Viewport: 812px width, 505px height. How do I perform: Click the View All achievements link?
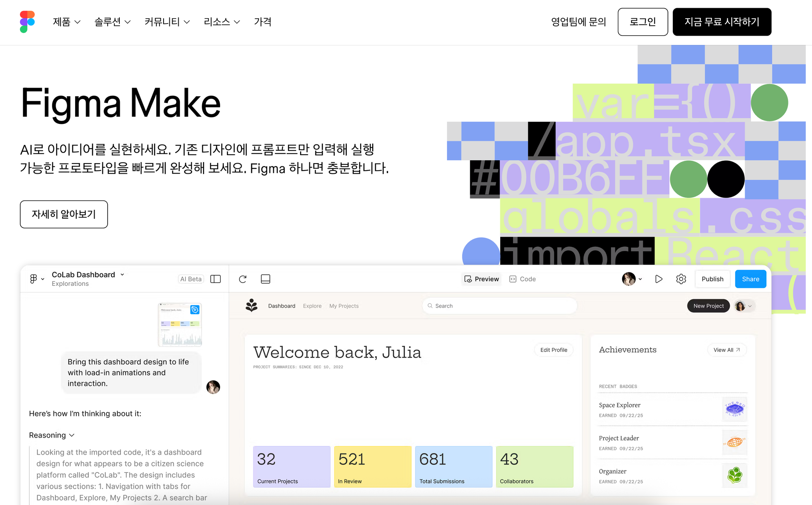click(727, 350)
